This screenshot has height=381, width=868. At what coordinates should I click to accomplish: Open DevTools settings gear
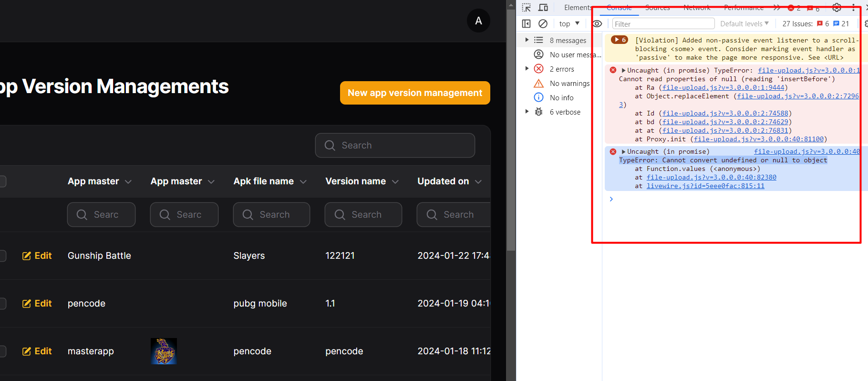(x=837, y=8)
